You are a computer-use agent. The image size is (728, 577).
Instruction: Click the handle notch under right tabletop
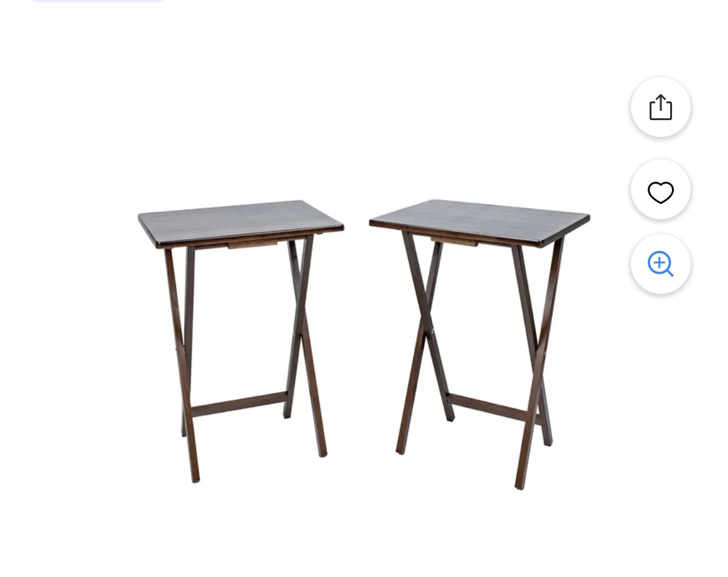(x=454, y=242)
